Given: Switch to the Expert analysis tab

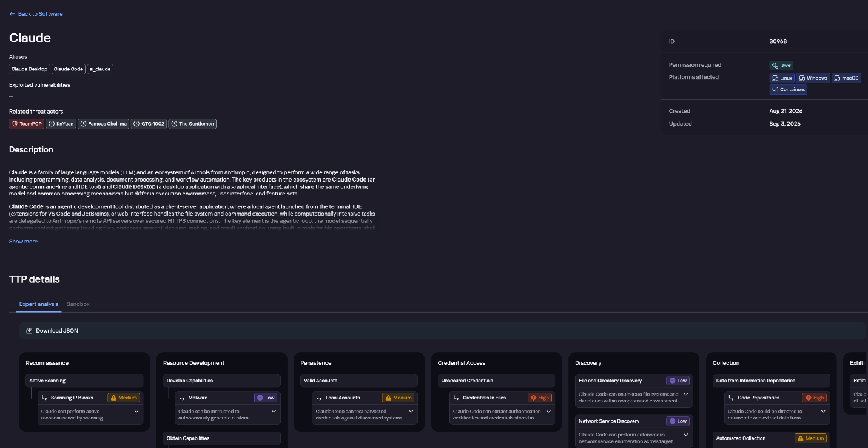Looking at the screenshot, I should pos(39,304).
